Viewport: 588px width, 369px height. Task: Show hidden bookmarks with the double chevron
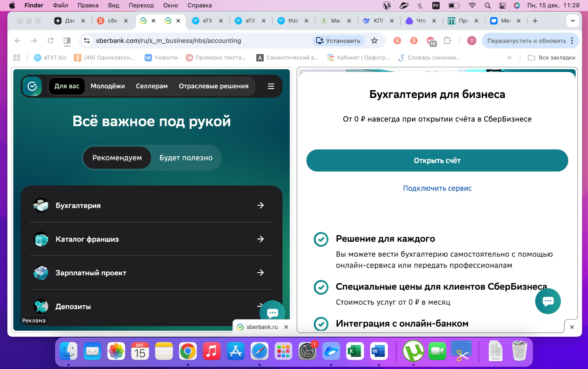(x=509, y=58)
